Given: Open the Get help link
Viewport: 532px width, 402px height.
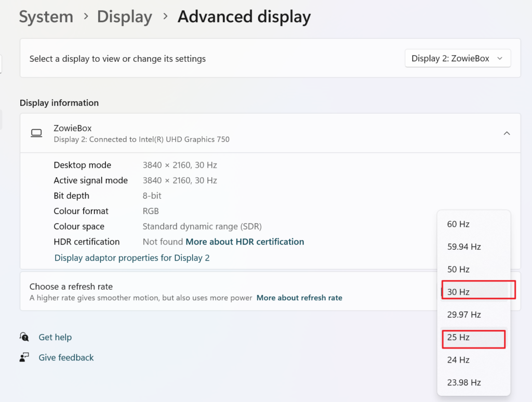Looking at the screenshot, I should [55, 337].
